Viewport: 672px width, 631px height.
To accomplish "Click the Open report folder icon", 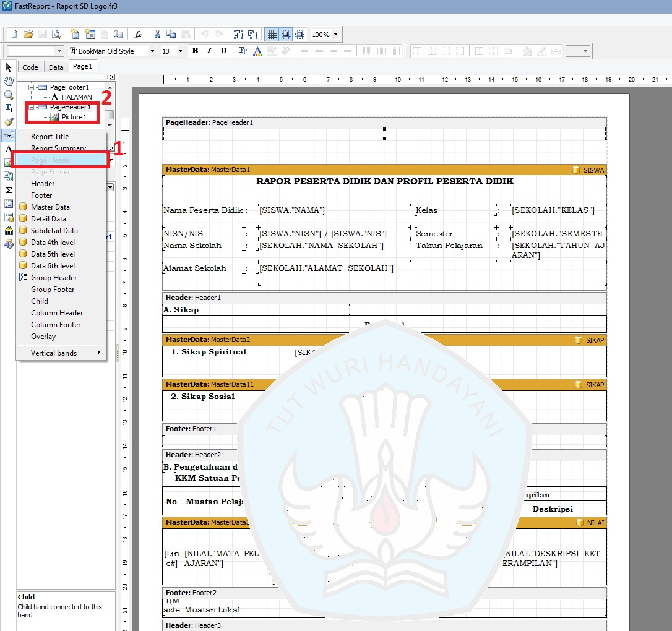I will point(28,35).
